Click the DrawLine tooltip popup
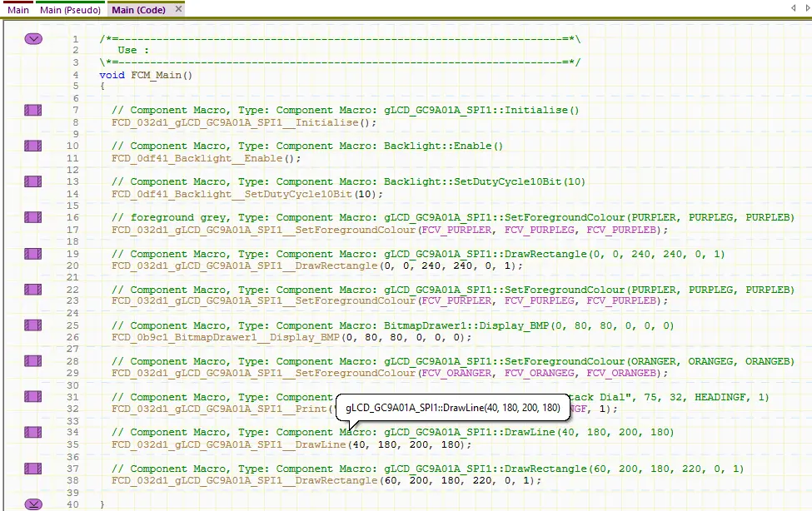812x511 pixels. tap(453, 409)
